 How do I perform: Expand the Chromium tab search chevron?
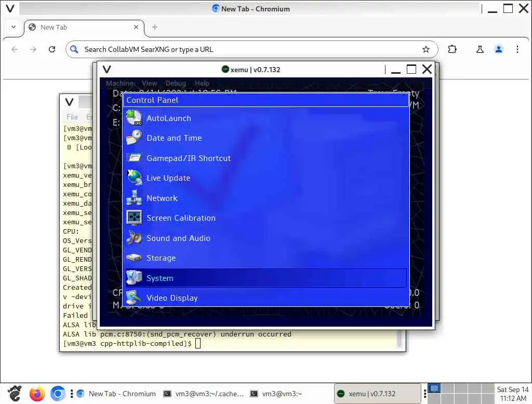(x=14, y=27)
